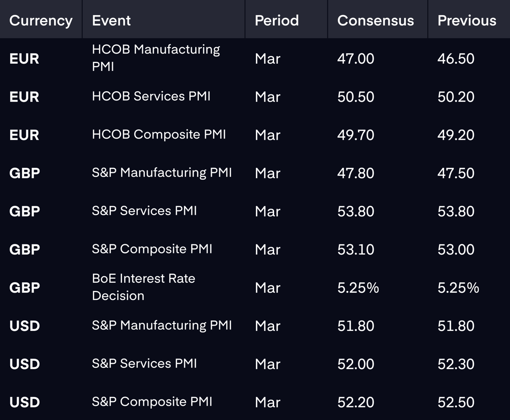Click previous value 52.30
510x420 pixels.
pyautogui.click(x=456, y=364)
